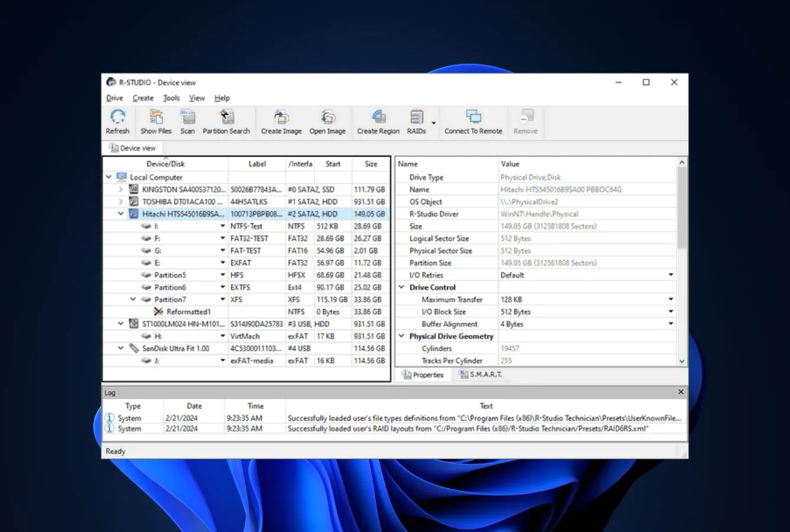
Task: Click the Hitachi HTS545016B9SA drive icon
Action: coord(134,214)
